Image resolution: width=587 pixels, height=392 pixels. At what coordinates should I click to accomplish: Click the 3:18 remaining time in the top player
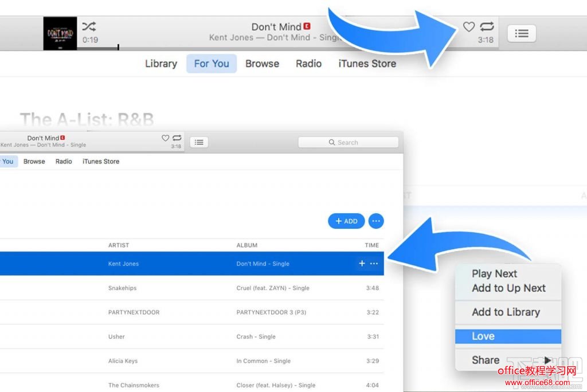[485, 40]
